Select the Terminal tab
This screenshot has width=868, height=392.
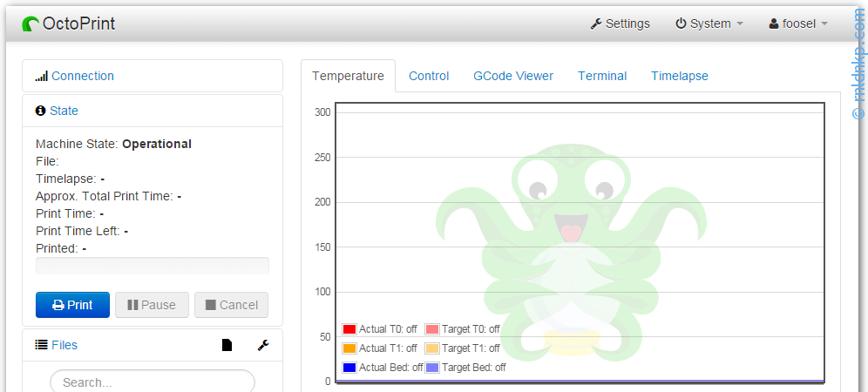click(x=602, y=76)
